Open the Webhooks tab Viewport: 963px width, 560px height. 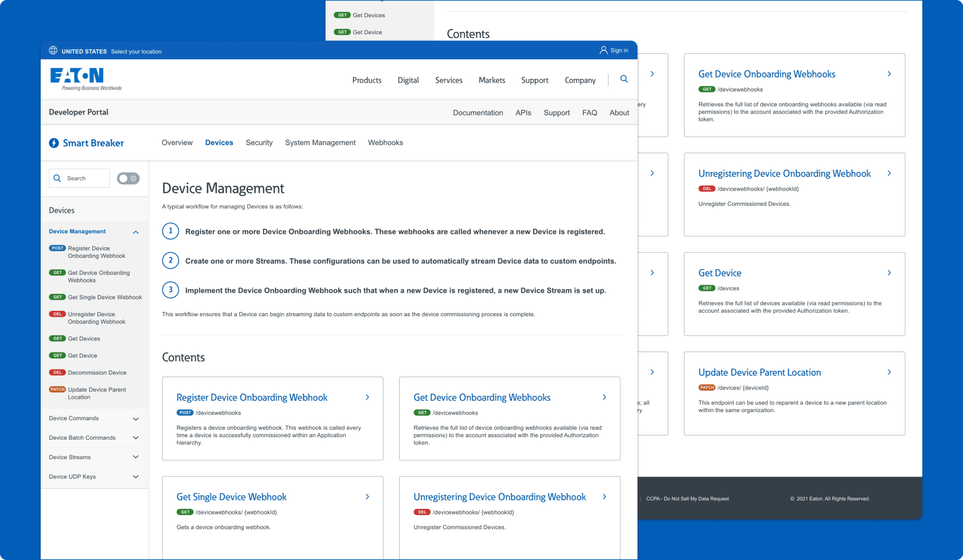[385, 143]
